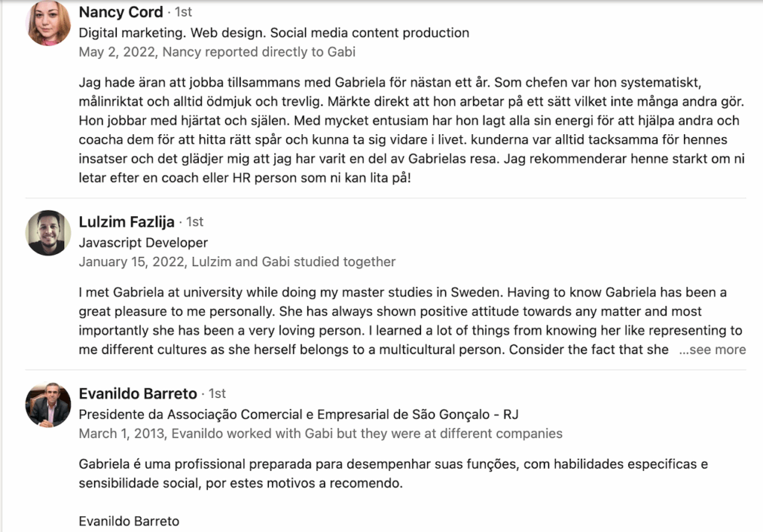Screen dimensions: 763x532
Task: Click the 1st badge beside Nancy Cord
Action: 183,13
